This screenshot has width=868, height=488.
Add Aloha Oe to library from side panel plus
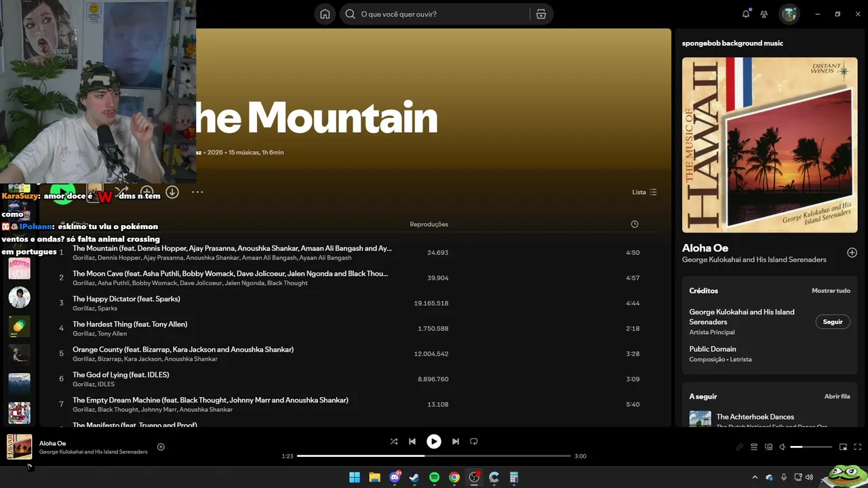(852, 253)
